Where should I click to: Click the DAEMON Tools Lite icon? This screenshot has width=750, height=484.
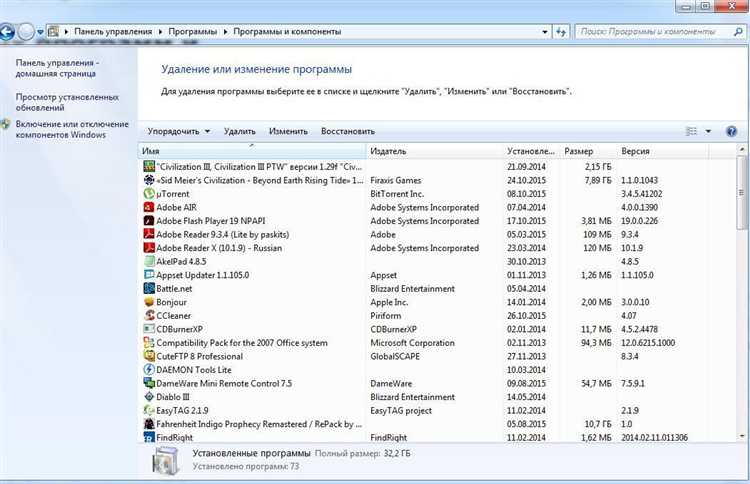149,370
